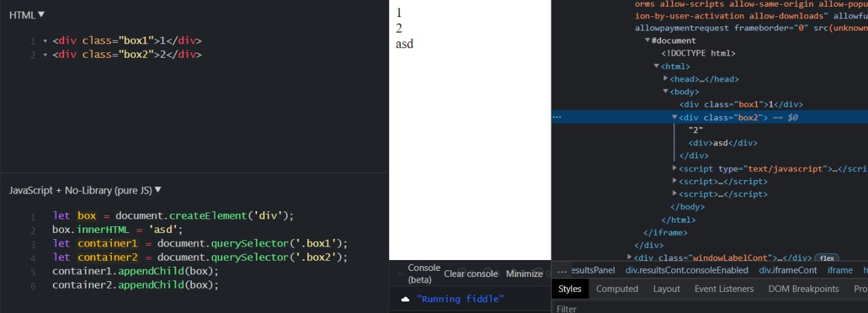Open the JavaScript + No-Library dropdown
The height and width of the screenshot is (313, 868).
tap(85, 191)
